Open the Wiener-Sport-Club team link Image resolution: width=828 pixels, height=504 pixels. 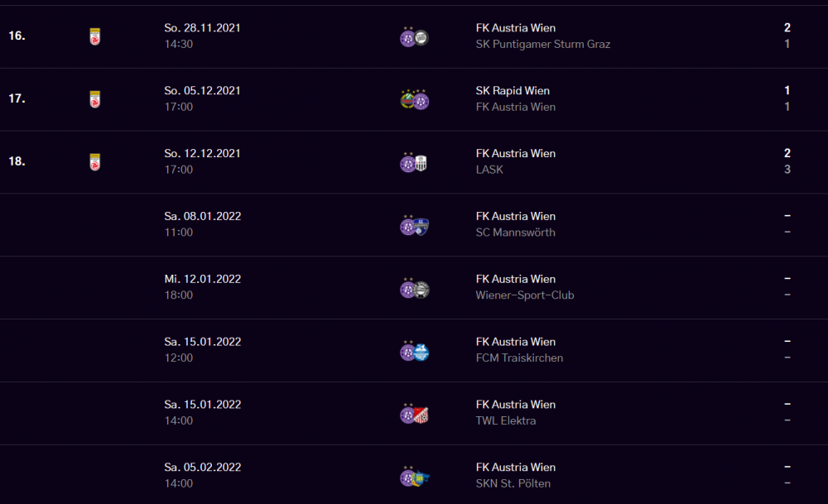(x=524, y=295)
